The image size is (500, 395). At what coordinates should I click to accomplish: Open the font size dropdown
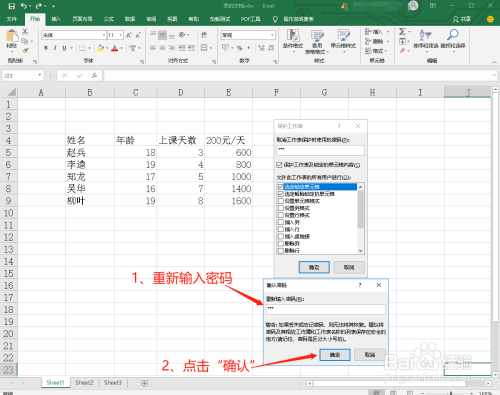coord(120,35)
